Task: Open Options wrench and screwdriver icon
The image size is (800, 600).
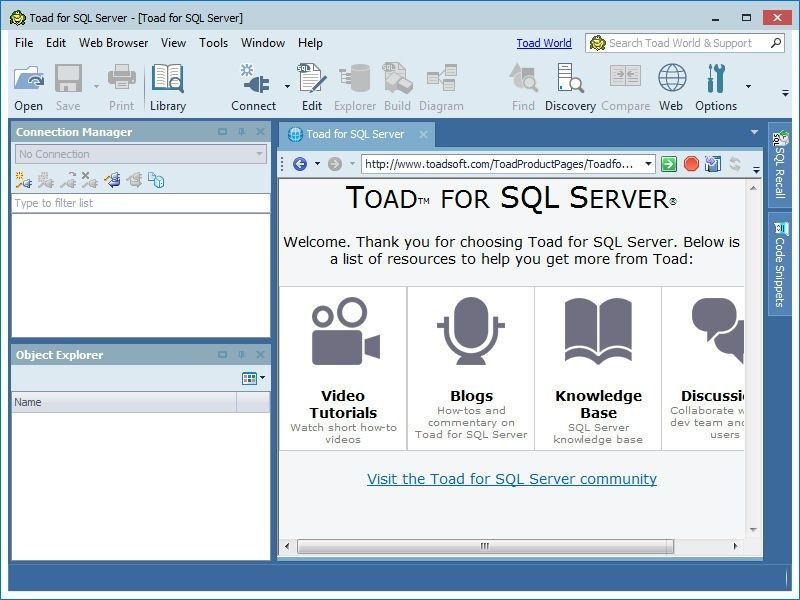Action: pyautogui.click(x=716, y=78)
